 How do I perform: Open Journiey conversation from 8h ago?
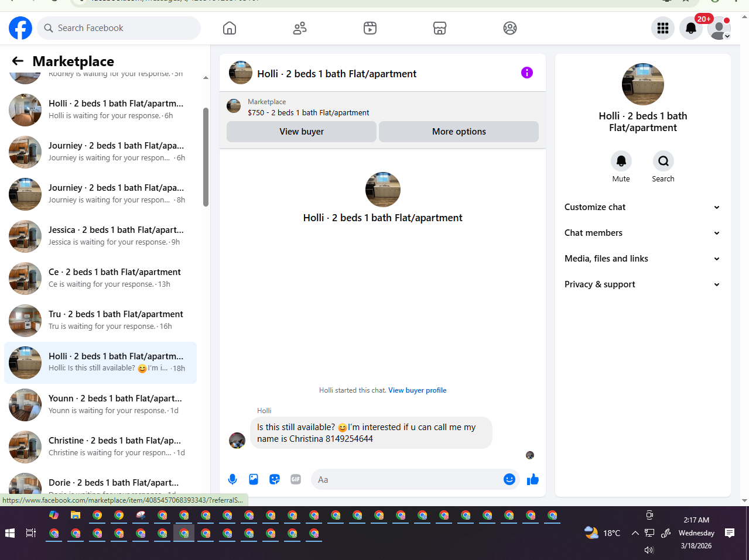pyautogui.click(x=101, y=194)
